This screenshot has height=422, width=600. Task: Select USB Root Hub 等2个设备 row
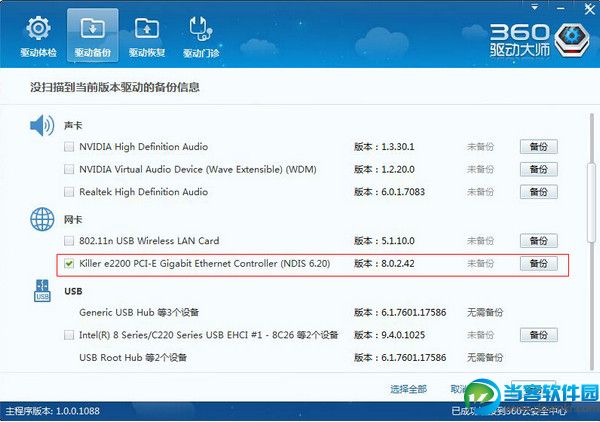(x=133, y=357)
